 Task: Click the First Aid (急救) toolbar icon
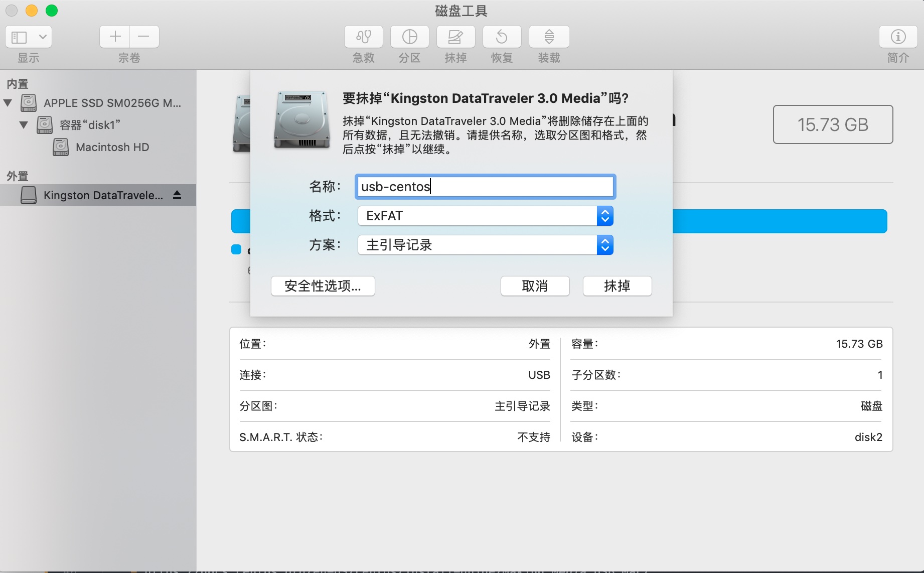click(x=364, y=37)
